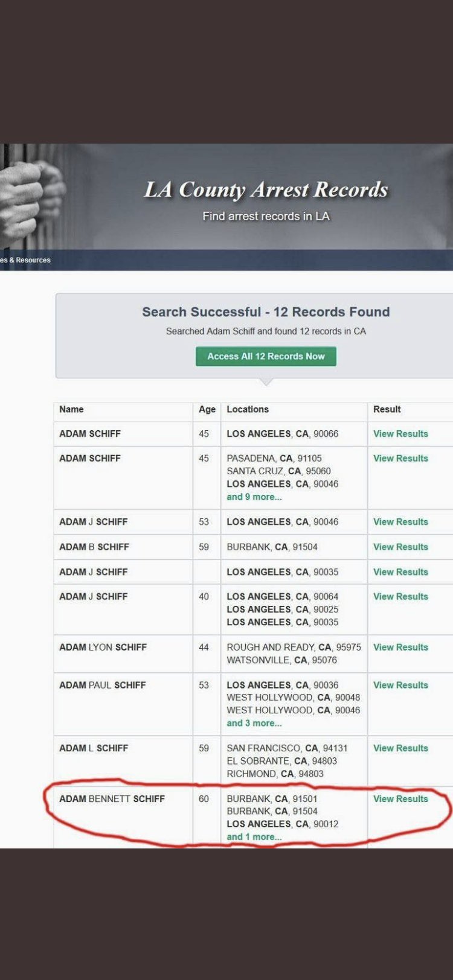Open View Results for Adam Schiff, Los Angeles 90066
This screenshot has height=980, width=453.
(x=400, y=434)
